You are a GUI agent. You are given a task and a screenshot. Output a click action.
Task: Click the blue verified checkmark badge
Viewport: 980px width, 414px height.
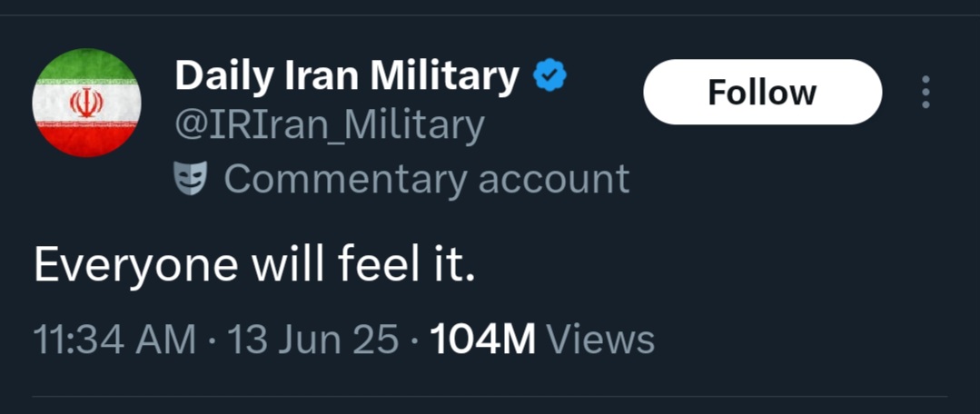tap(550, 75)
